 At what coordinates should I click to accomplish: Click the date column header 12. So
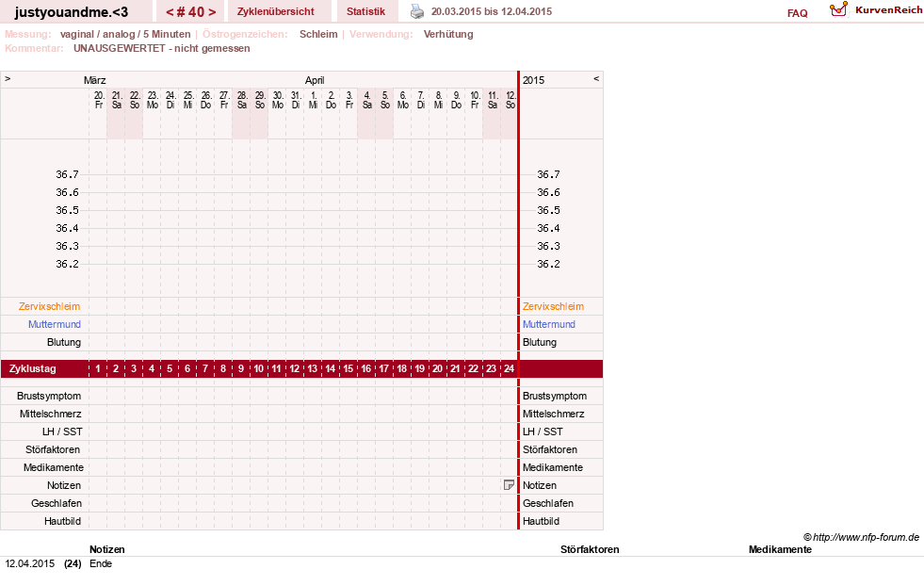(511, 100)
